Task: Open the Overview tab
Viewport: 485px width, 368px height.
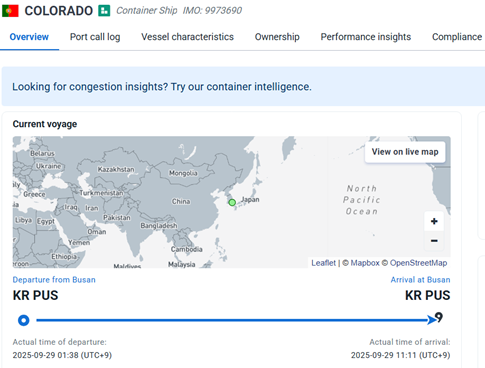Action: coord(29,37)
